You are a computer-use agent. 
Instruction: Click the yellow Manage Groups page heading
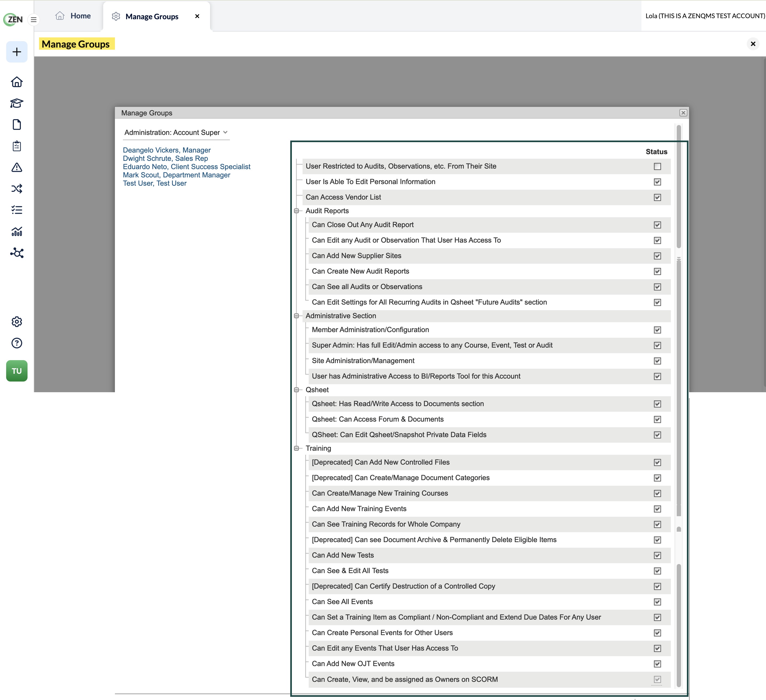[x=76, y=44]
